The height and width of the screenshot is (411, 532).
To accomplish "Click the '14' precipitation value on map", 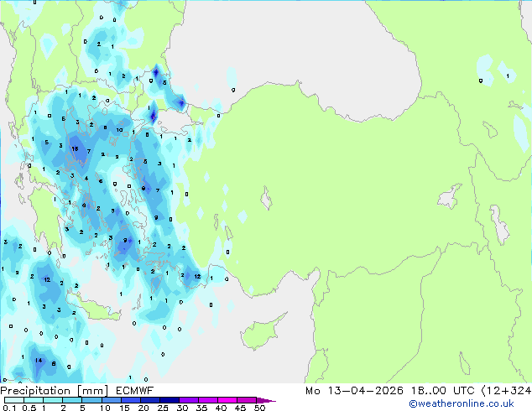I will [x=39, y=360].
